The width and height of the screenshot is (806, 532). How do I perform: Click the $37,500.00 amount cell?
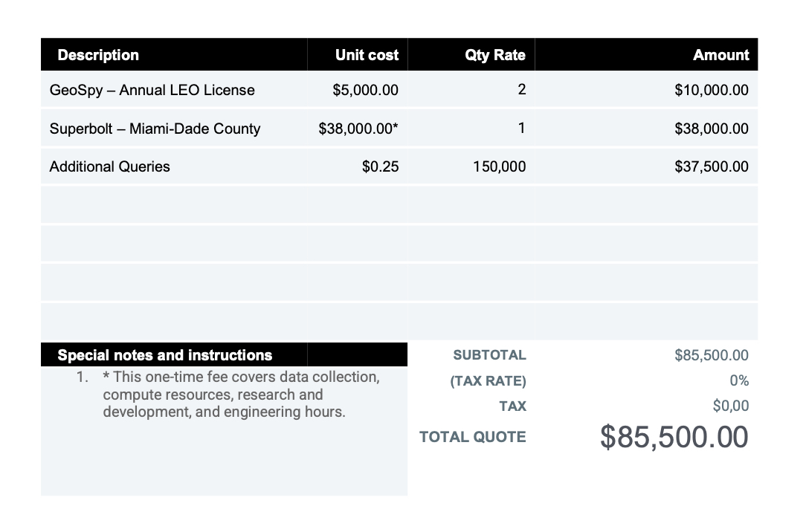[711, 166]
